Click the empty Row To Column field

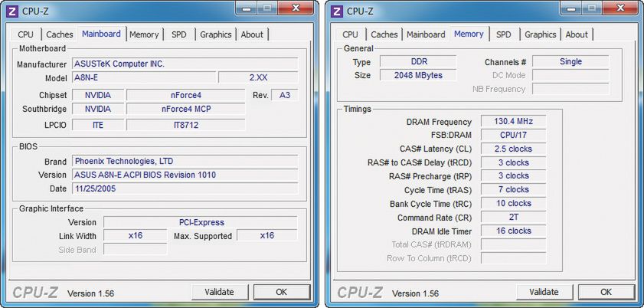pos(513,258)
